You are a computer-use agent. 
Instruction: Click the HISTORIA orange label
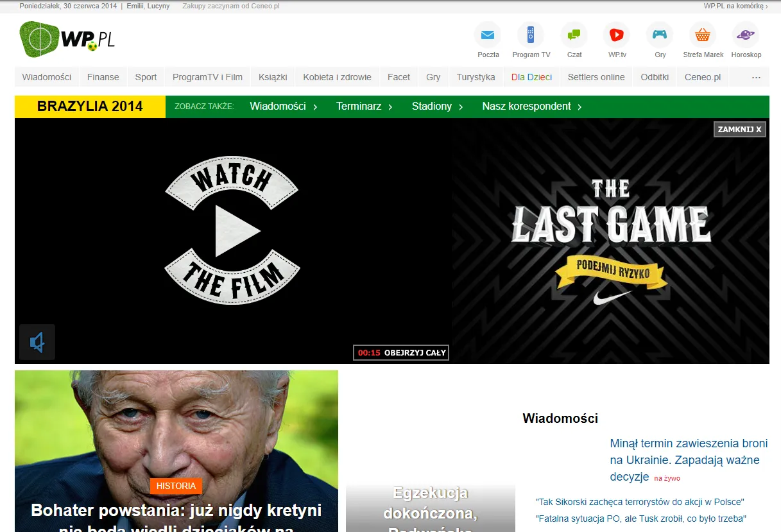click(x=176, y=486)
